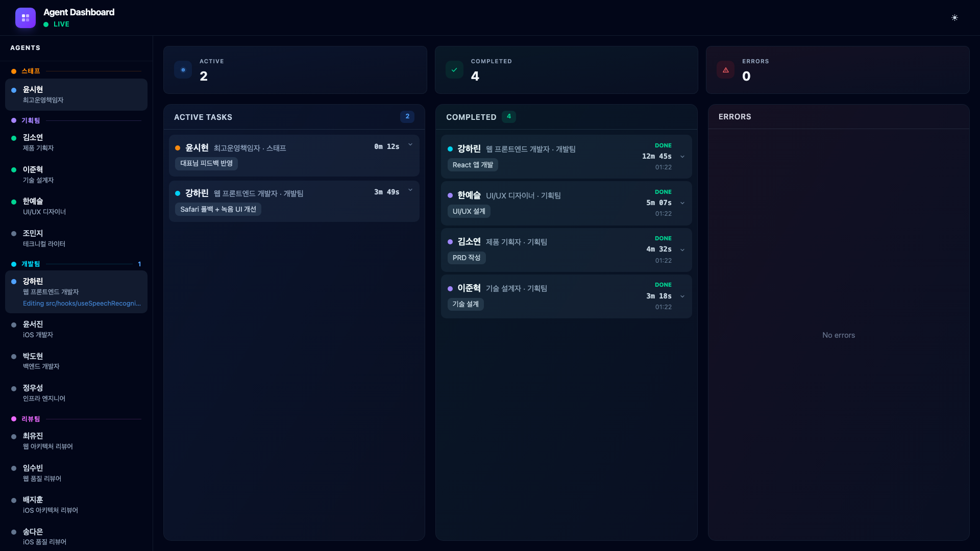Screen dimensions: 980x551
Task: Click the purple Agent Dashboard logo icon
Action: (26, 18)
